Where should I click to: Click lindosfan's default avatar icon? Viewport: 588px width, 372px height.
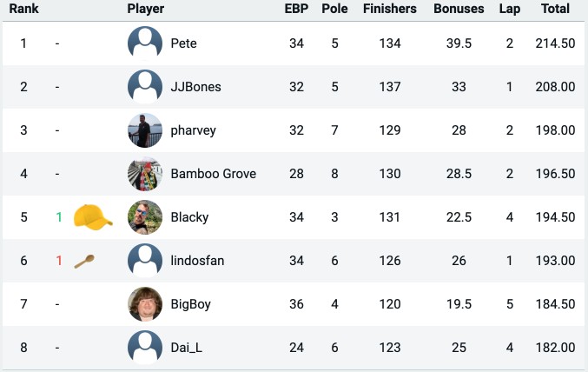(145, 261)
